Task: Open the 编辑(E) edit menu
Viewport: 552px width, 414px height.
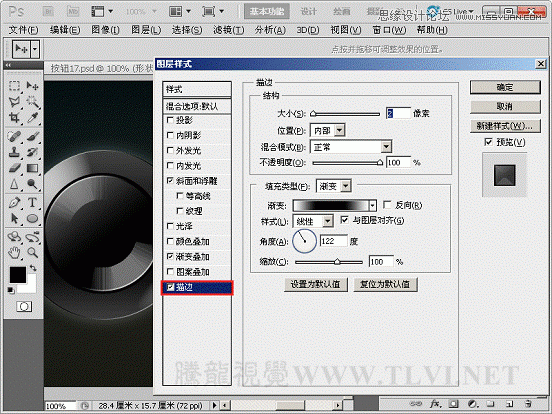Action: click(65, 30)
